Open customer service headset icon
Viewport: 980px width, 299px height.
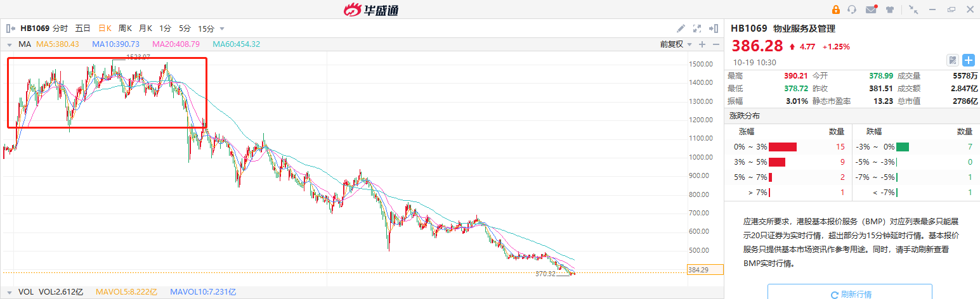click(x=852, y=10)
